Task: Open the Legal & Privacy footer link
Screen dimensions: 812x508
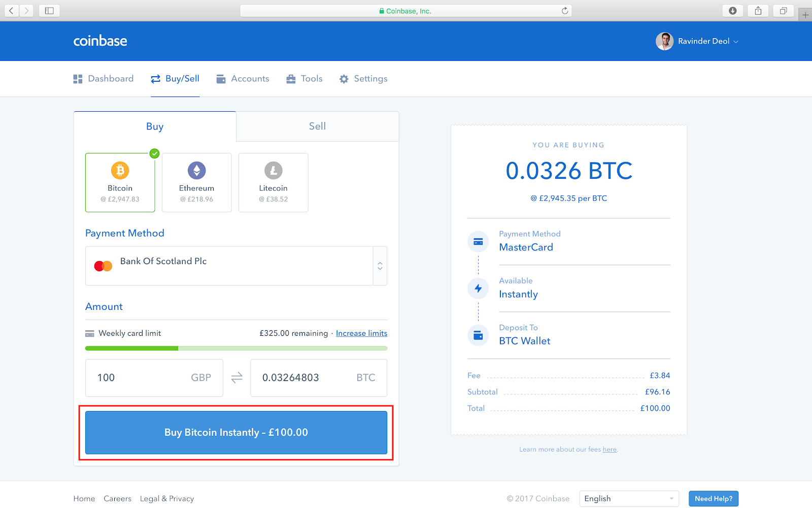Action: point(167,499)
